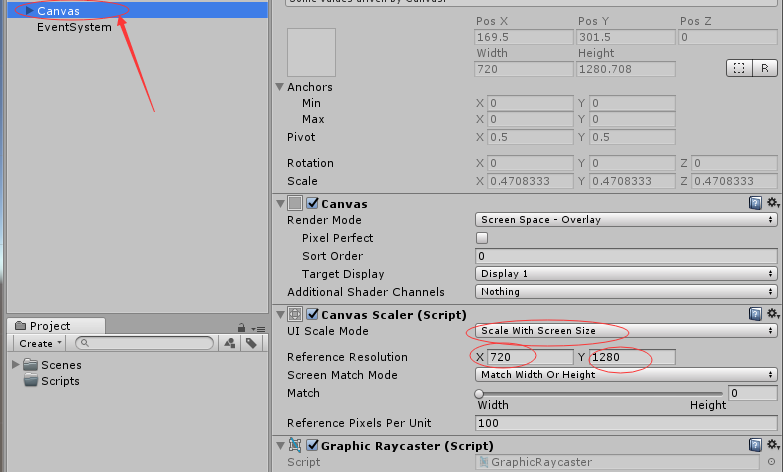Click the Pos X field
The width and height of the screenshot is (783, 472).
click(523, 37)
